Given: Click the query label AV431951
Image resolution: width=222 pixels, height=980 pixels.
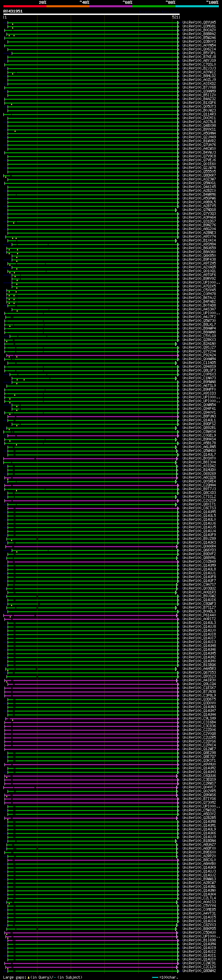Looking at the screenshot, I should coord(13,11).
